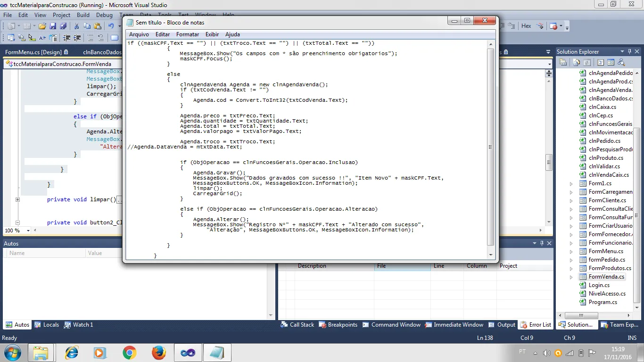Open the editor zoom 100 % dropdown
The image size is (644, 362).
(x=28, y=230)
